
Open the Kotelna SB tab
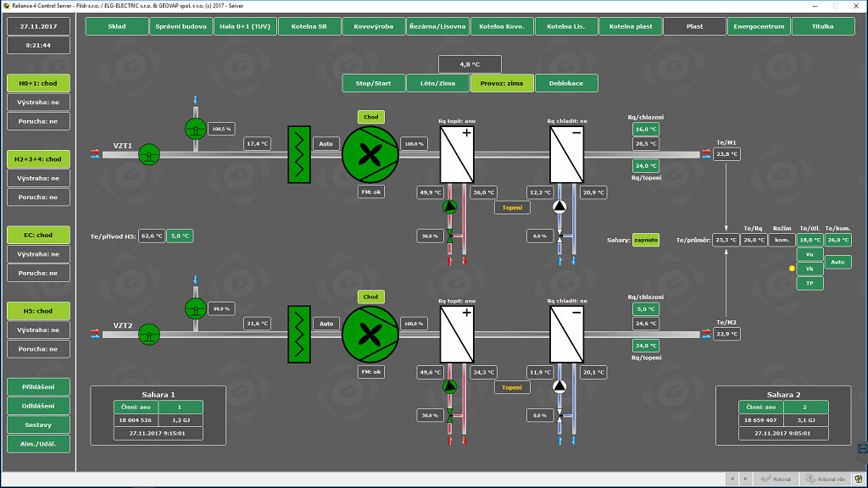point(309,26)
